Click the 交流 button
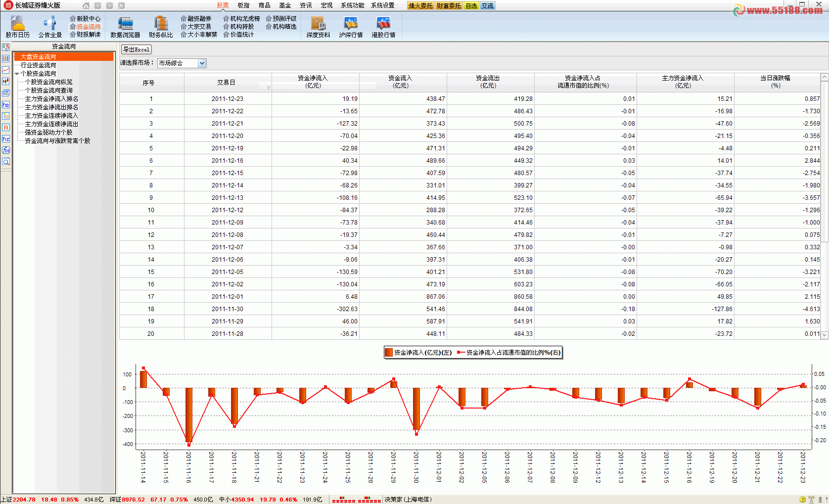Image resolution: width=829 pixels, height=504 pixels. pyautogui.click(x=488, y=6)
